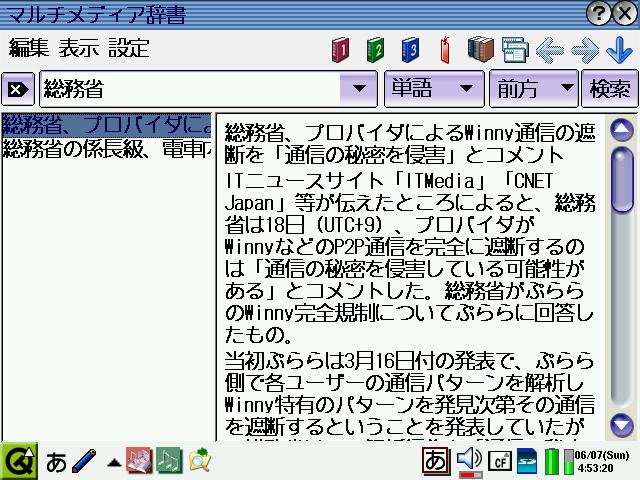The width and height of the screenshot is (640, 480).
Task: Open the magnifier search application icon
Action: 200,460
